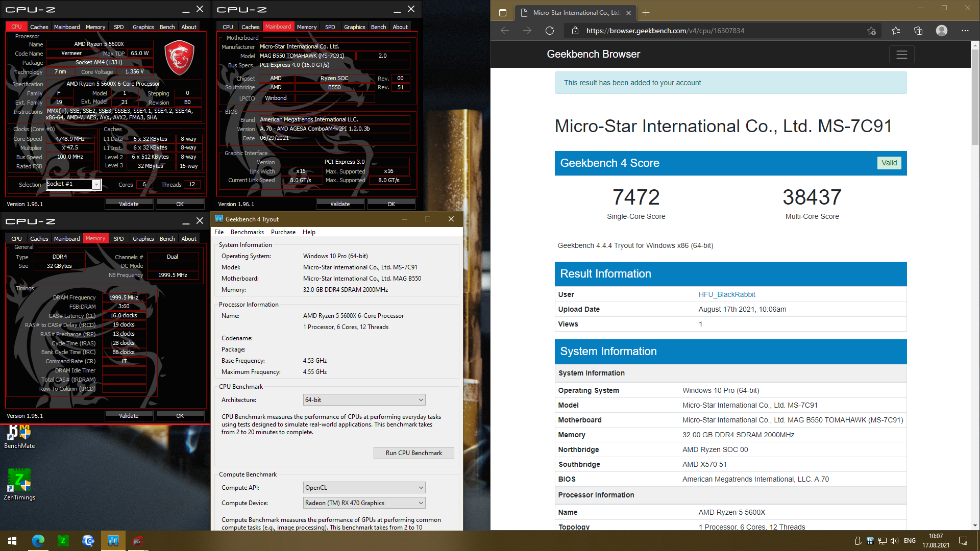
Task: Refresh the Geekbench Browser page
Action: 550,31
